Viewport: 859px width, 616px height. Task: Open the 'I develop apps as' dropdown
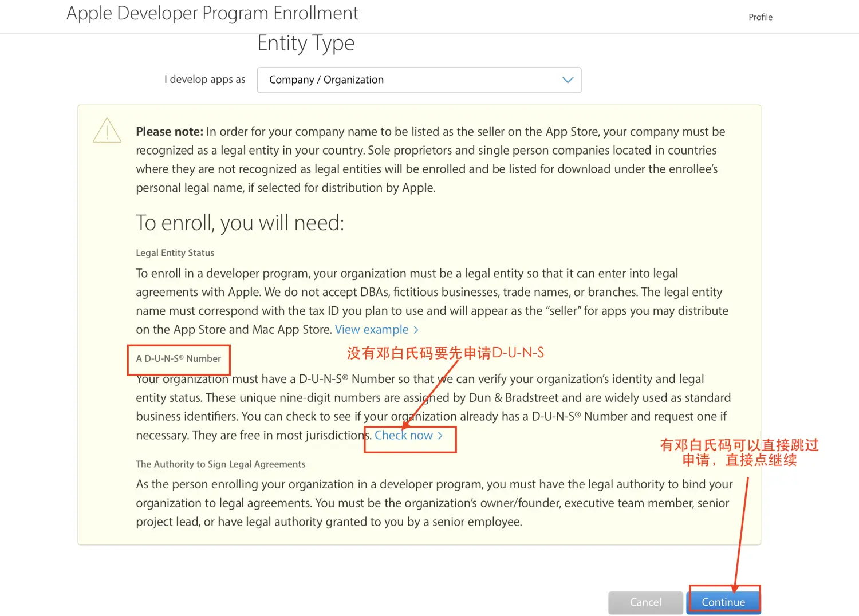(x=419, y=80)
